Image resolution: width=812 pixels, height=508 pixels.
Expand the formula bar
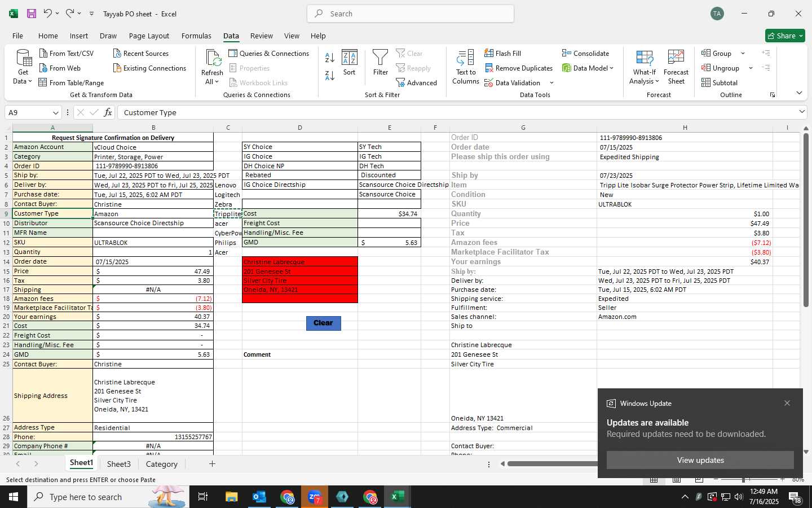(x=802, y=112)
